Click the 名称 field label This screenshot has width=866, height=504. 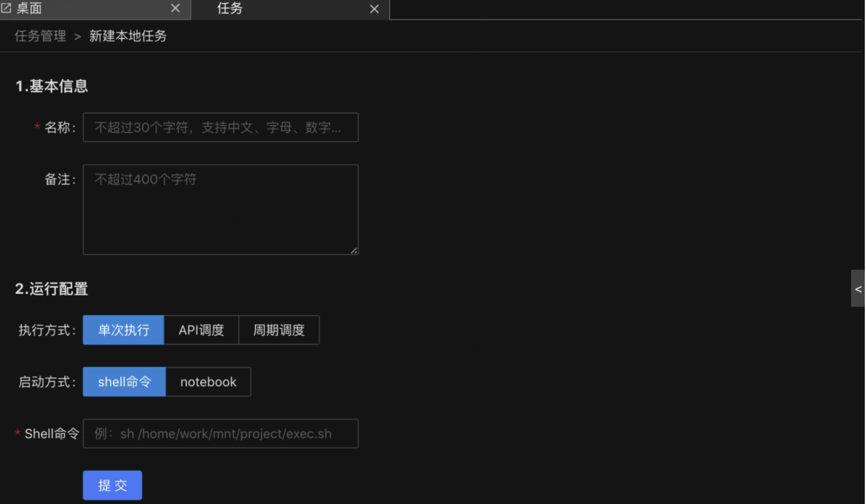pyautogui.click(x=60, y=128)
